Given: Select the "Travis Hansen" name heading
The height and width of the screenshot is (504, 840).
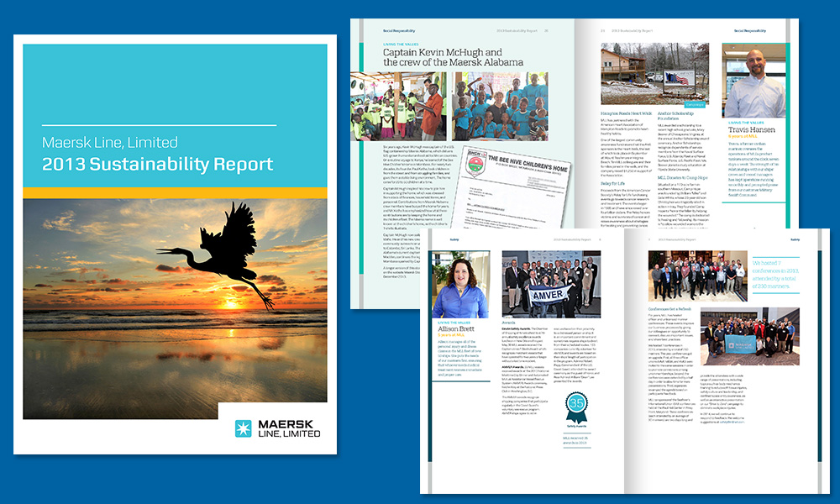Looking at the screenshot, I should (751, 129).
